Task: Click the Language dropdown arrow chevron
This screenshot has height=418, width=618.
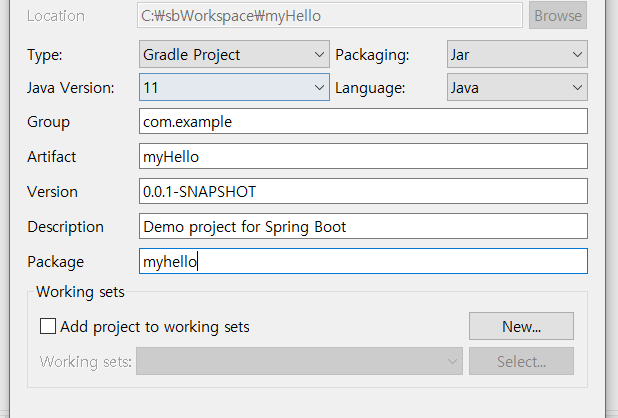Action: pyautogui.click(x=578, y=88)
